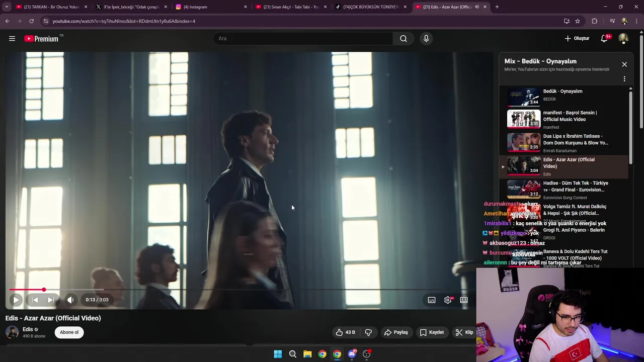
Task: Reload the current page
Action: (31, 21)
